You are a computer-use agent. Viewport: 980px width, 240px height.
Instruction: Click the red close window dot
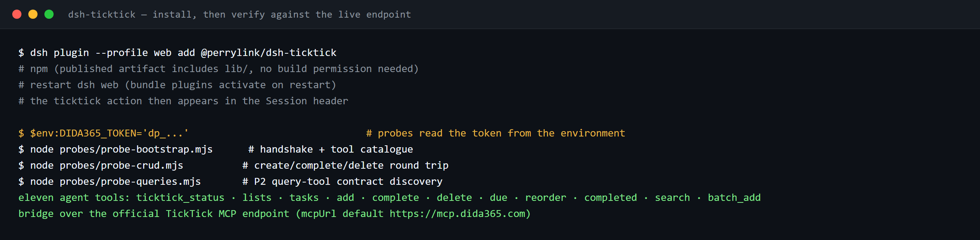pos(17,14)
